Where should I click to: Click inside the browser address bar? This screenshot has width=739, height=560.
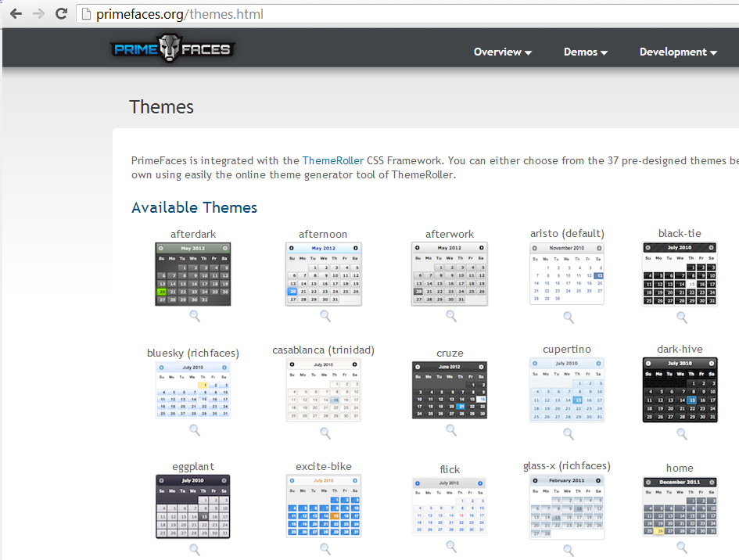[x=235, y=13]
